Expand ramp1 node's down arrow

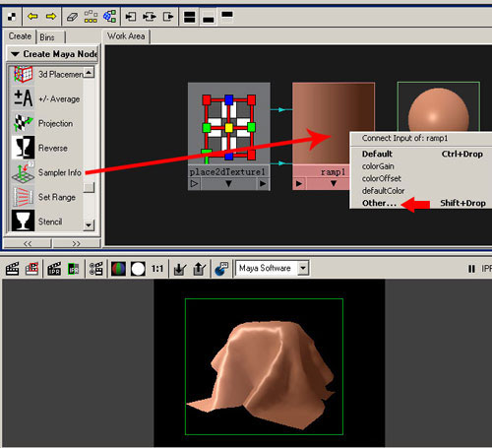tap(334, 183)
